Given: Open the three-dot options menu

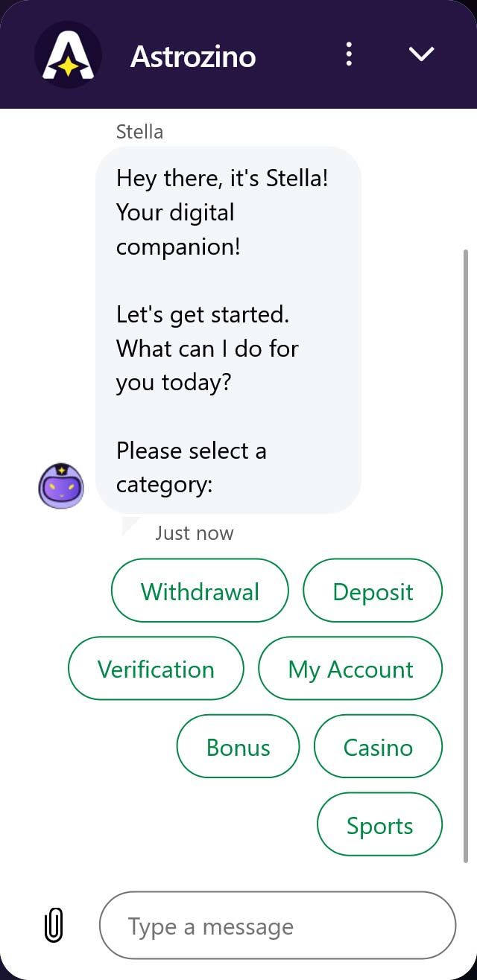Looking at the screenshot, I should [349, 54].
